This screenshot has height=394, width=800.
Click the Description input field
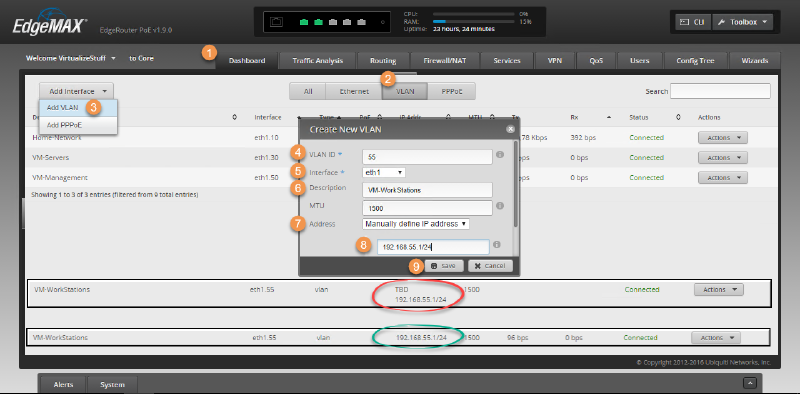coord(427,190)
